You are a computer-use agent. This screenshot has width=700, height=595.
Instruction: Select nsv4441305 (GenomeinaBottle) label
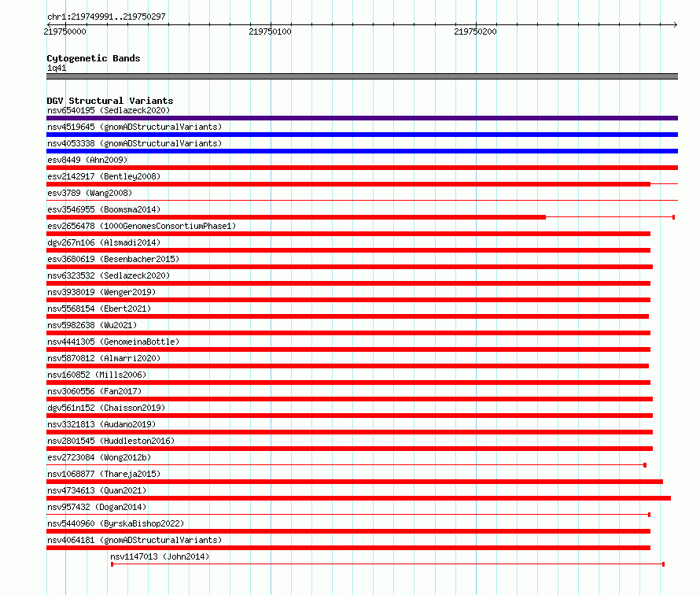[113, 342]
